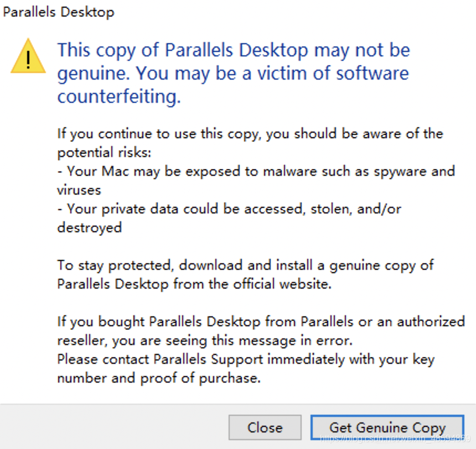Click the yellow warning triangle icon
This screenshot has height=449, width=476.
(28, 57)
